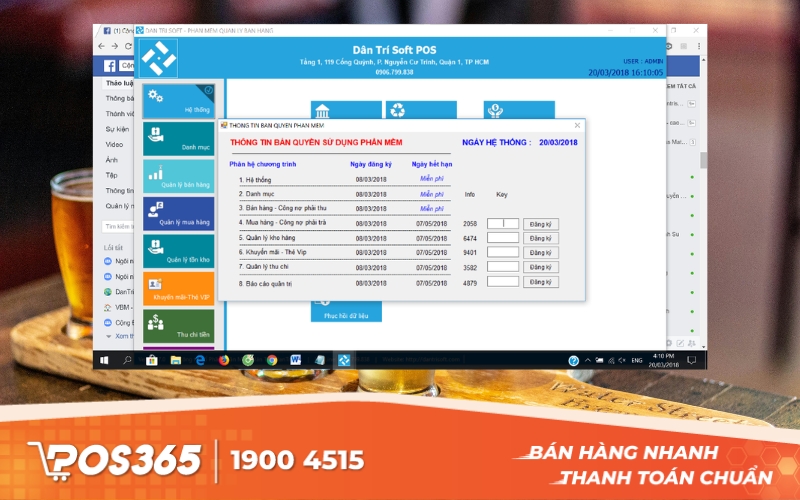Click the Phục hồi dữ liệu tile
The image size is (800, 500).
[x=346, y=311]
